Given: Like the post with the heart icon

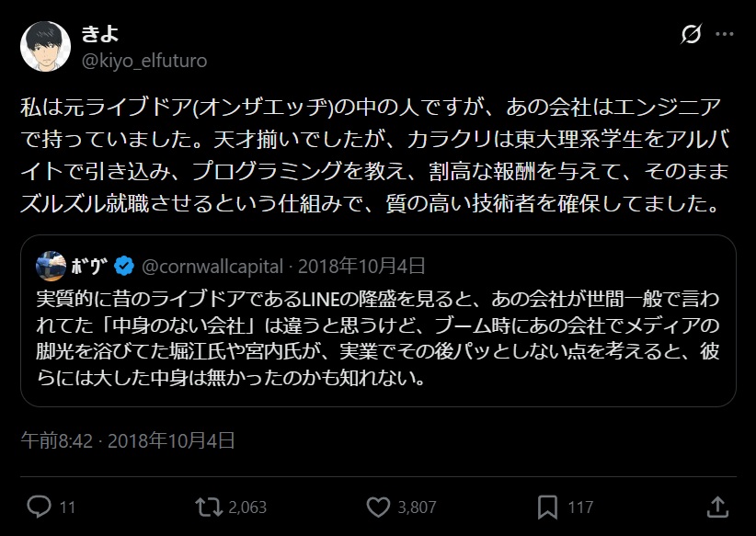Looking at the screenshot, I should coord(377,507).
